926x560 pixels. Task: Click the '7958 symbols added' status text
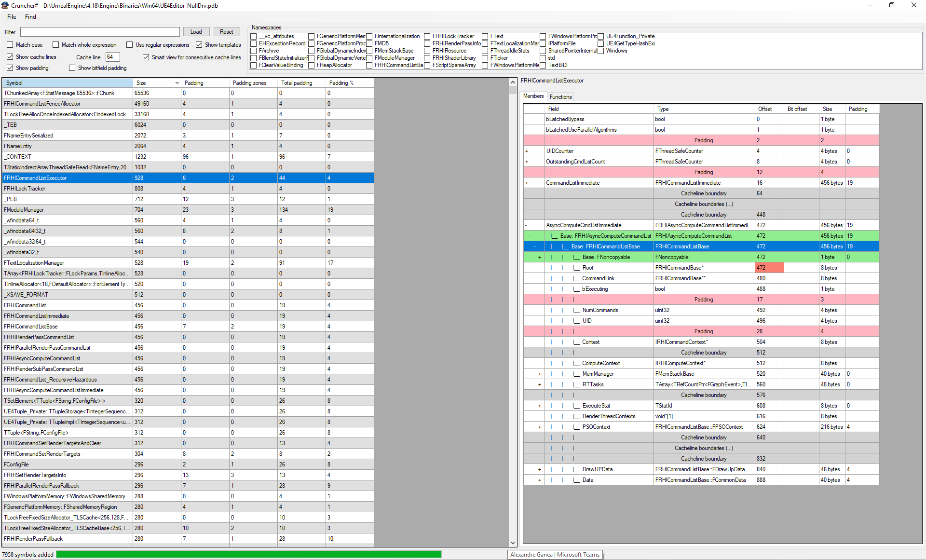[28, 555]
